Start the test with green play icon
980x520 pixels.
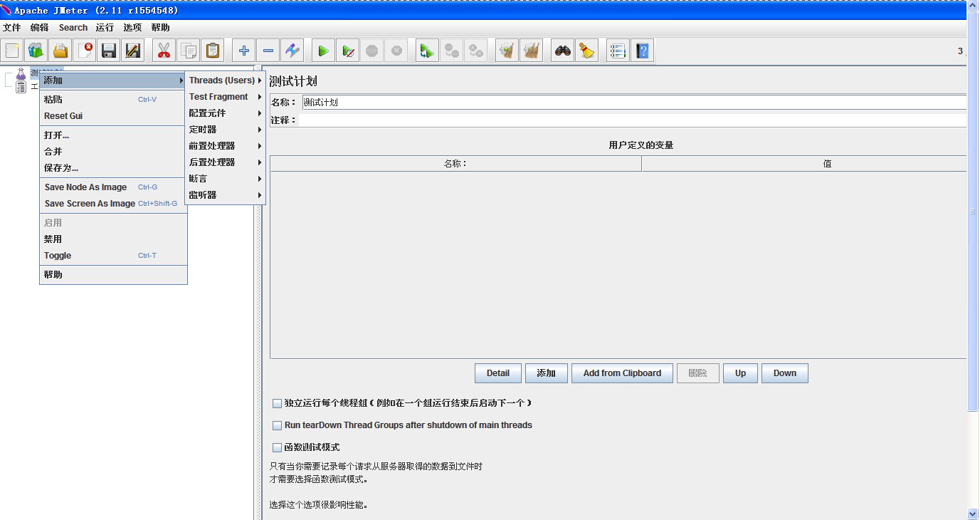[323, 51]
